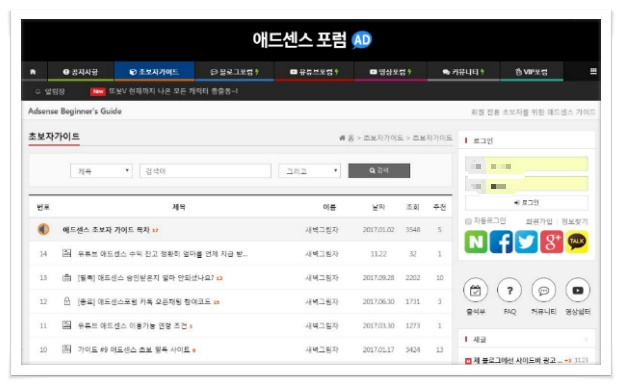
Task: Toggle the 자동로그인 checkbox
Action: coord(468,221)
